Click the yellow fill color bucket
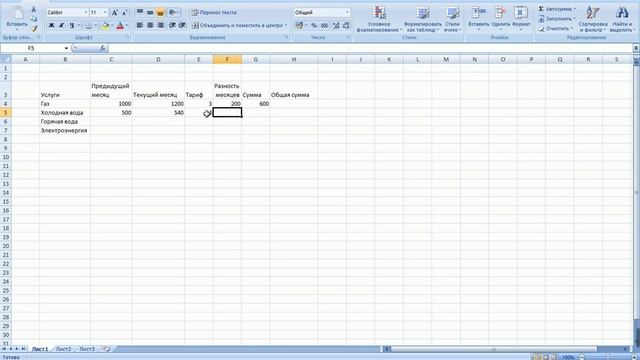The height and width of the screenshot is (360, 640). 106,26
